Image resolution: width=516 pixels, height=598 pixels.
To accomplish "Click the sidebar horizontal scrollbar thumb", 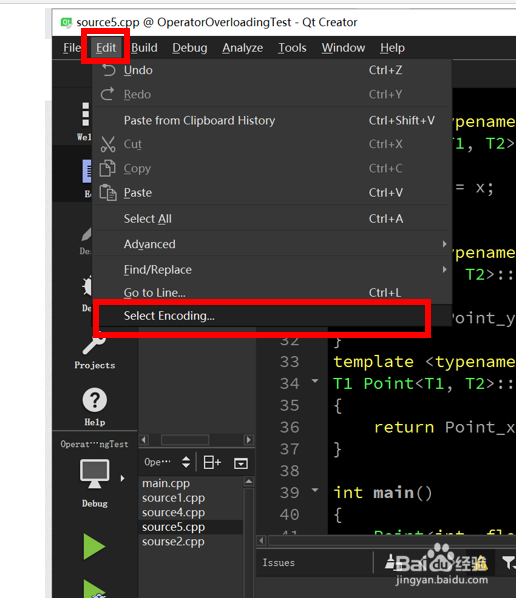I will [x=185, y=440].
